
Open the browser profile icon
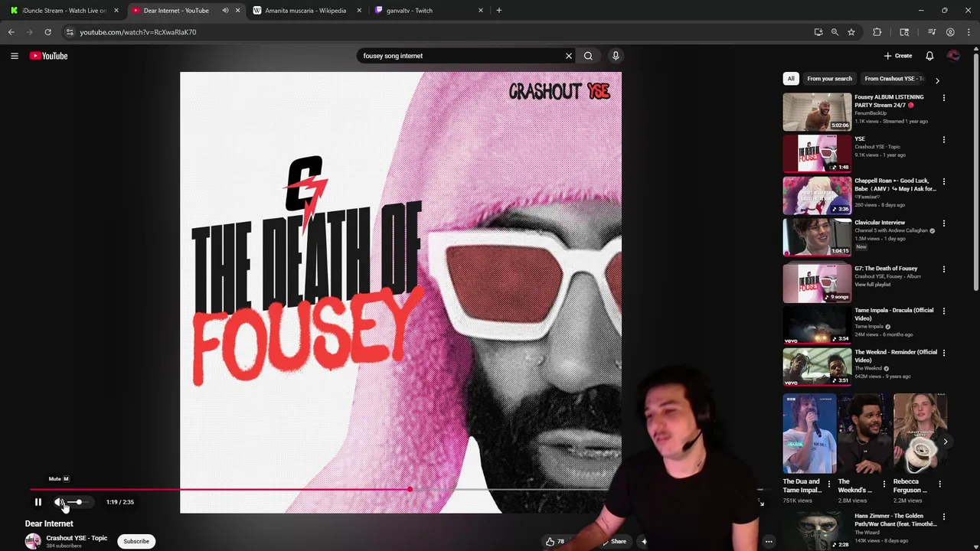pyautogui.click(x=950, y=32)
